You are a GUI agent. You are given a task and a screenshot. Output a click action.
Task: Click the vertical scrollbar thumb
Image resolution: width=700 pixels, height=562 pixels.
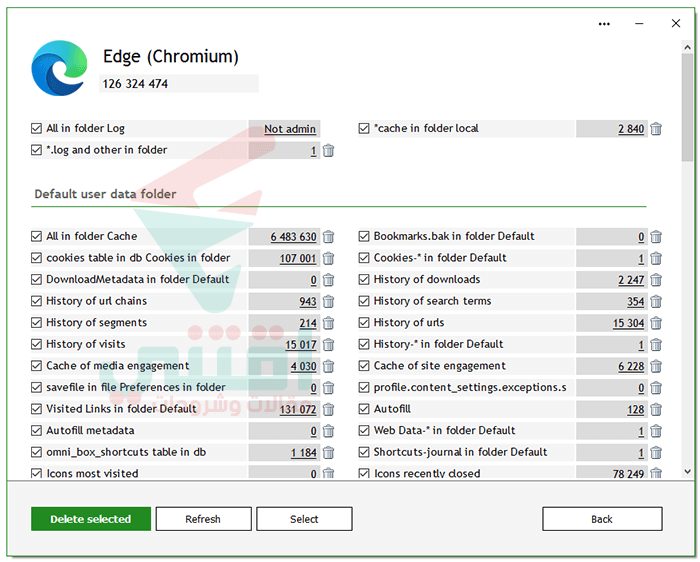(688, 107)
